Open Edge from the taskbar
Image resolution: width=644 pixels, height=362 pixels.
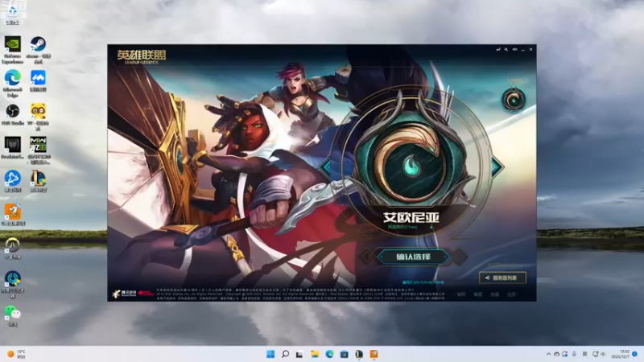(x=329, y=354)
